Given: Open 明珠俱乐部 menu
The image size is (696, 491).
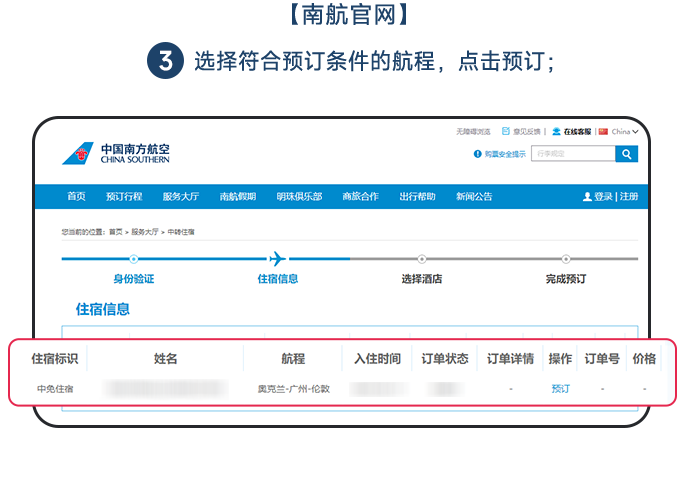Looking at the screenshot, I should [x=299, y=196].
